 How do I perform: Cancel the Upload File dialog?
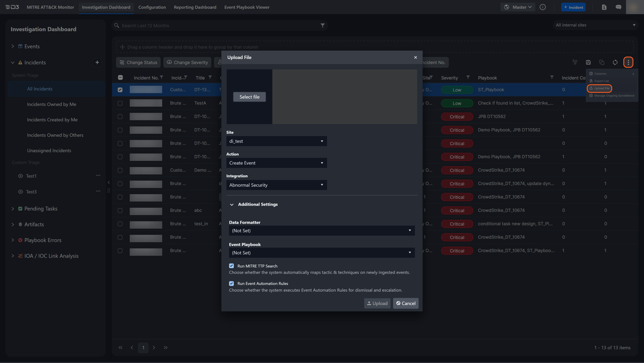pos(405,303)
